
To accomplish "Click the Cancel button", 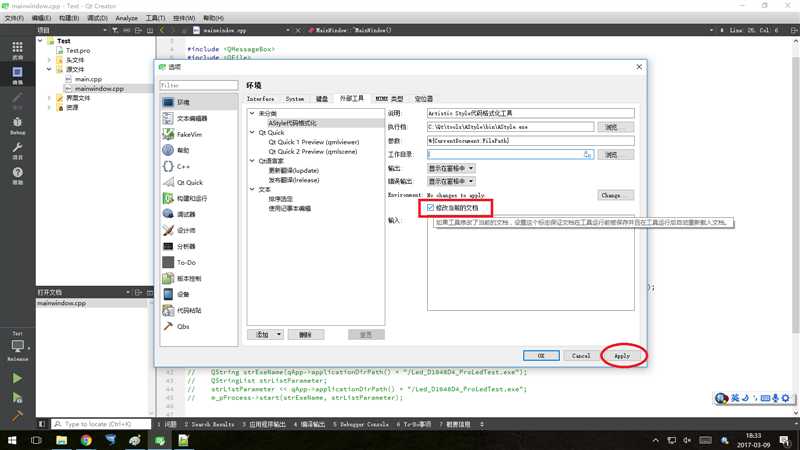I will pos(581,356).
